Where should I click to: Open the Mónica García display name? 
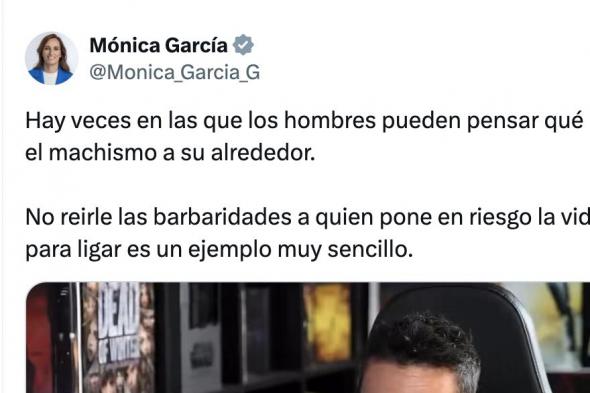(158, 46)
